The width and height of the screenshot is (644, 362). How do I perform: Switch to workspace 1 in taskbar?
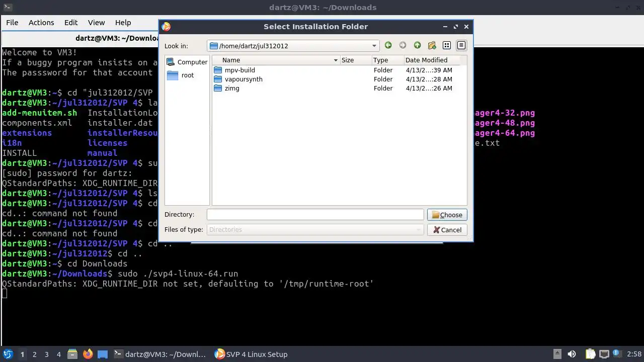tap(22, 354)
